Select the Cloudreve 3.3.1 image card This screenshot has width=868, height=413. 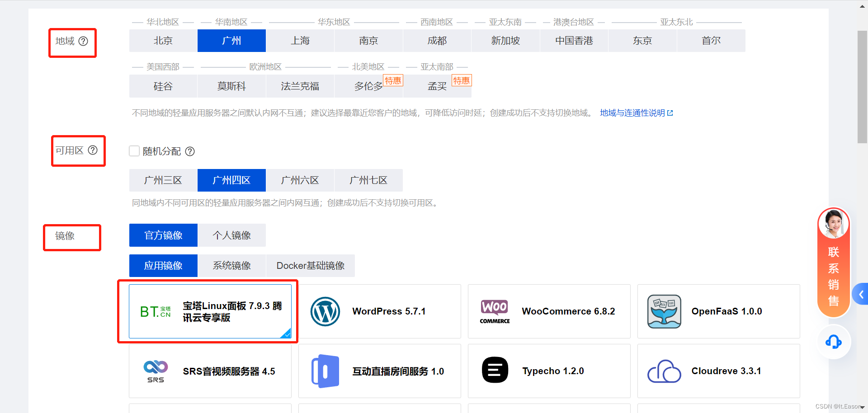coord(719,371)
